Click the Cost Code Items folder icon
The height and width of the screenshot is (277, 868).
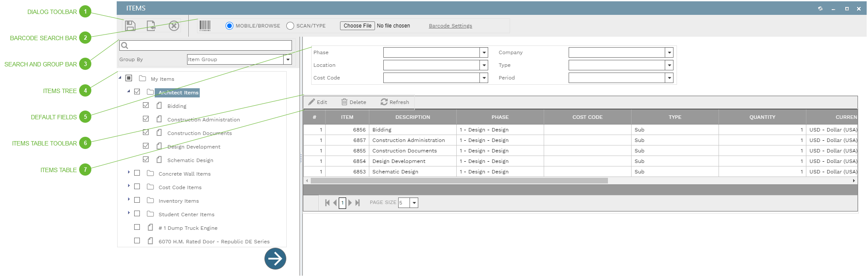click(x=150, y=187)
